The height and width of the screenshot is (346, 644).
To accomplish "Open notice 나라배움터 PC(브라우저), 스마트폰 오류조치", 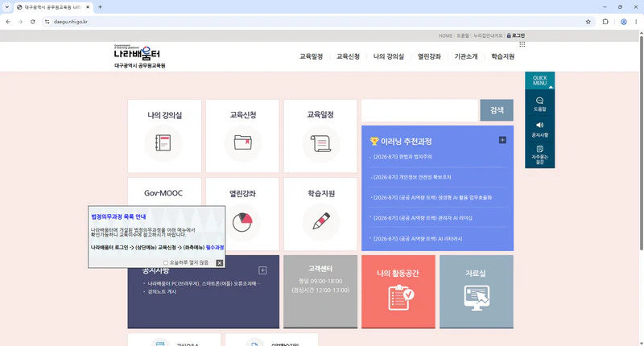I will 204,283.
